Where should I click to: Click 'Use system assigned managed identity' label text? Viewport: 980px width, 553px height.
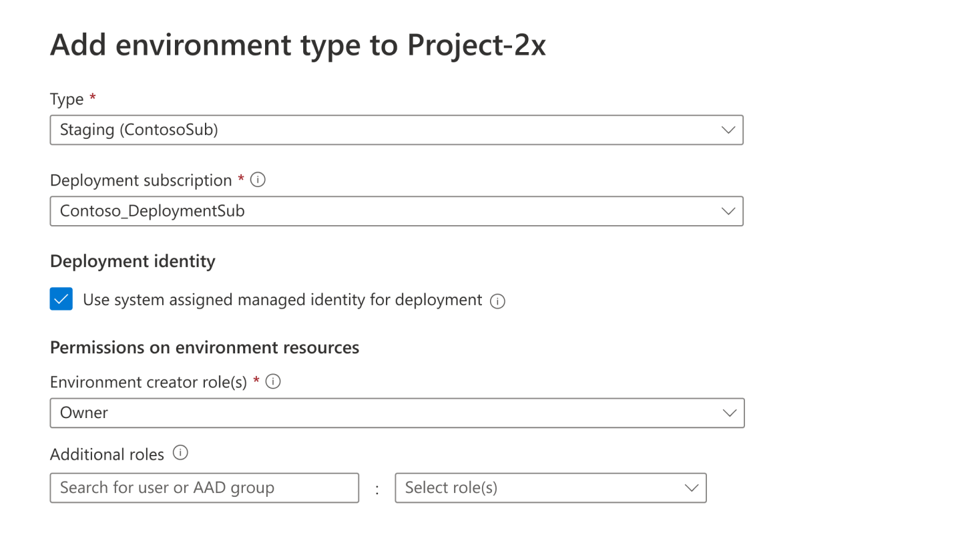point(282,300)
